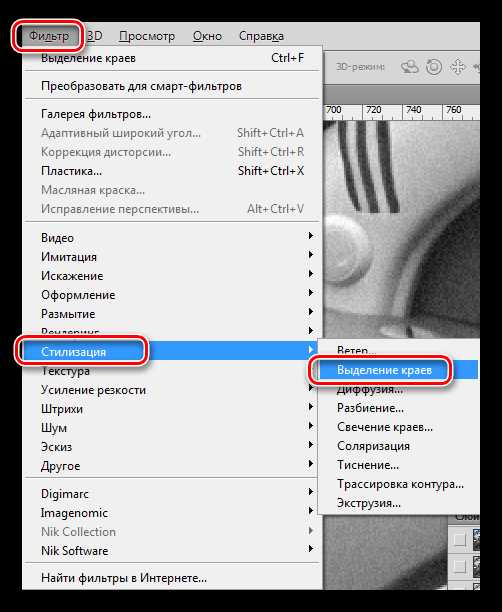Expand the Digimarc submenu arrow
502x612 pixels.
(311, 491)
